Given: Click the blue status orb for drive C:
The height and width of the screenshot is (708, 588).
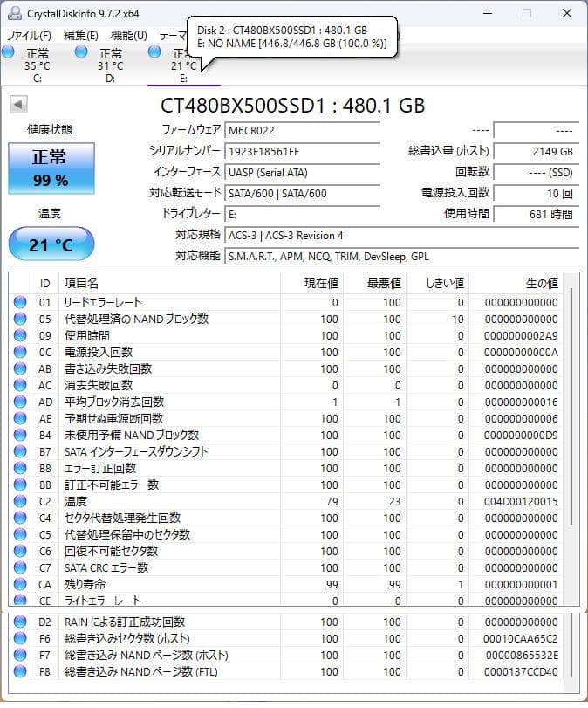Looking at the screenshot, I should pos(8,52).
